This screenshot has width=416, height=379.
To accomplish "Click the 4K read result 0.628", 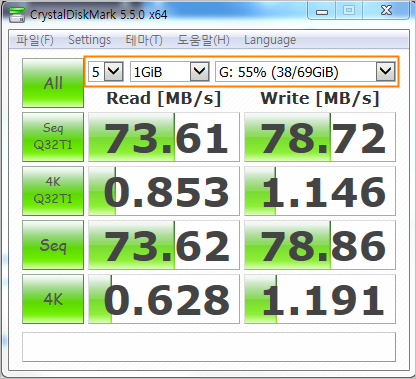I will 164,299.
